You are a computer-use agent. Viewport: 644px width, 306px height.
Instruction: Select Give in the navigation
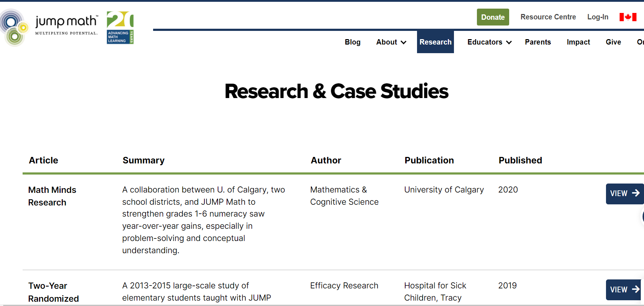pyautogui.click(x=613, y=42)
